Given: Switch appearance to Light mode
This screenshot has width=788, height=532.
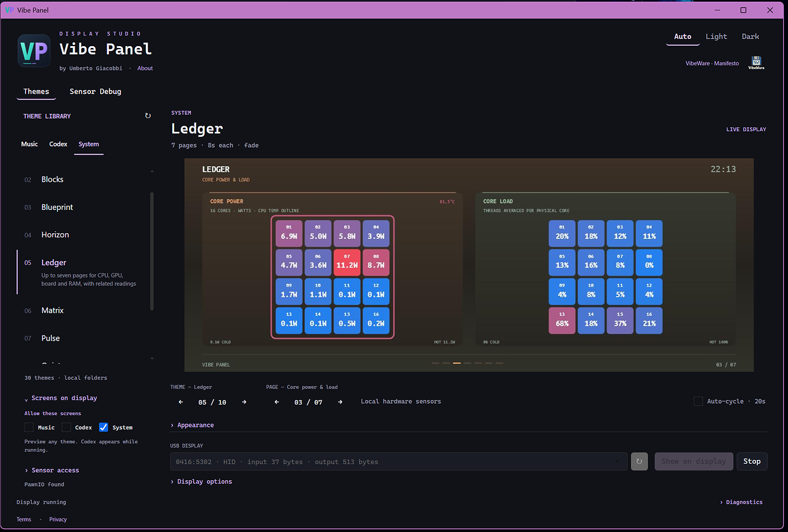Looking at the screenshot, I should click(716, 36).
